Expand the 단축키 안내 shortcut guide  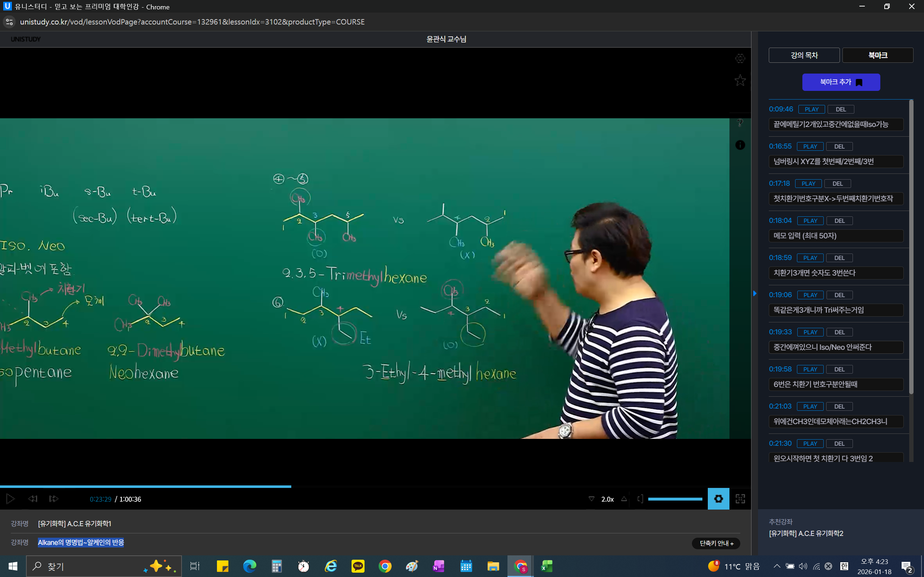coord(716,543)
